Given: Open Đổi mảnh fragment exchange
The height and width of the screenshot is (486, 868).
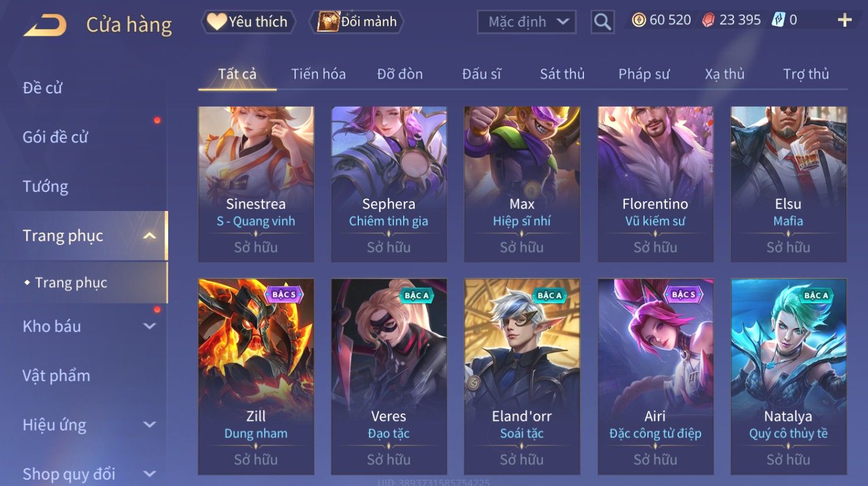Looking at the screenshot, I should point(357,22).
